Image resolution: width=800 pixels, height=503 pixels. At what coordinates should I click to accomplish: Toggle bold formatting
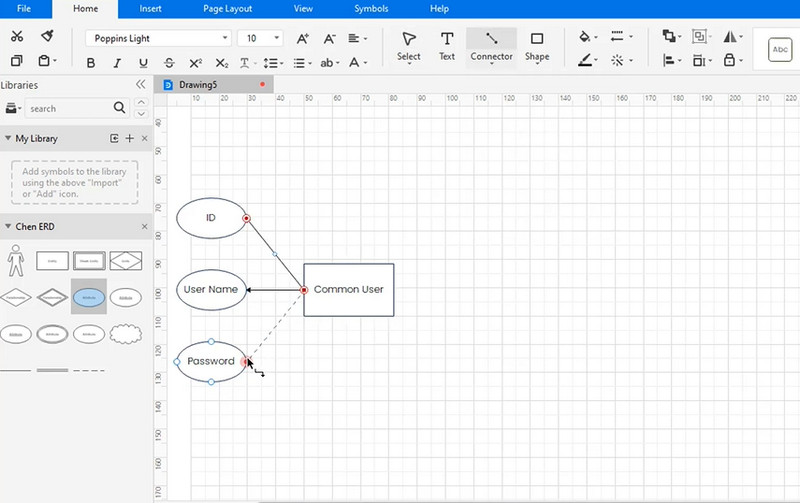point(91,63)
